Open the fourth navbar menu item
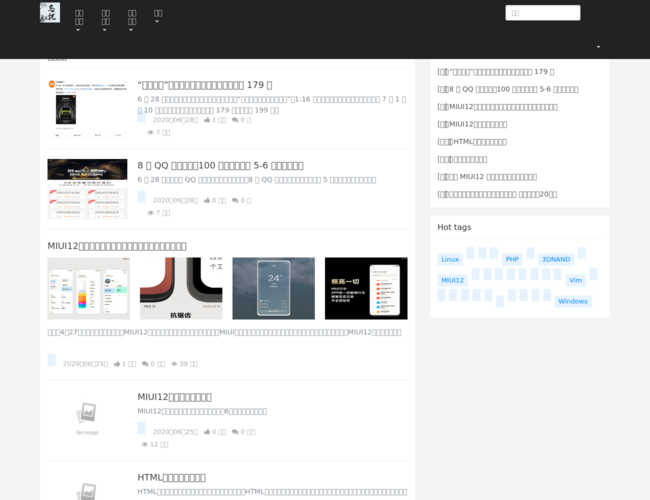The height and width of the screenshot is (500, 650). (158, 16)
